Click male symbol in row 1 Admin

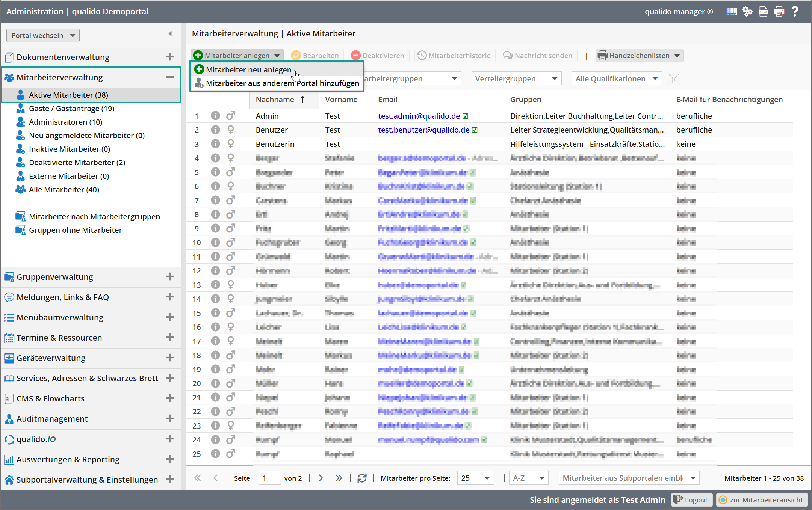coord(231,115)
